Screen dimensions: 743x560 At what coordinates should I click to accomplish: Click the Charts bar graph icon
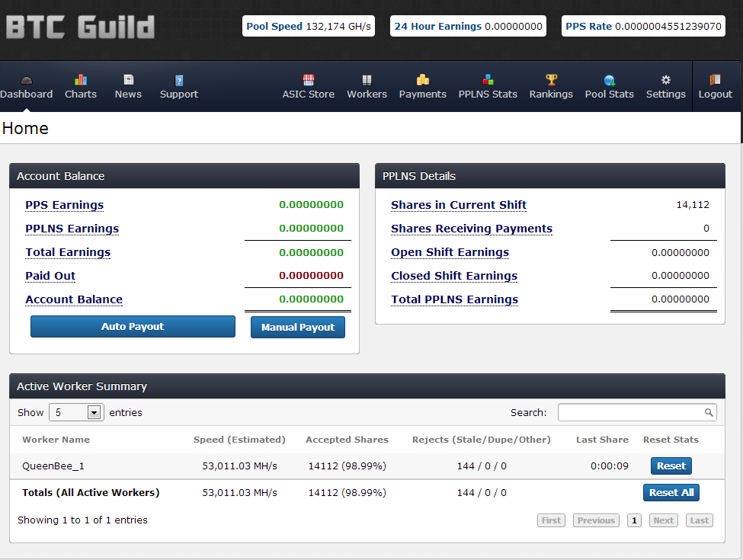pyautogui.click(x=81, y=79)
